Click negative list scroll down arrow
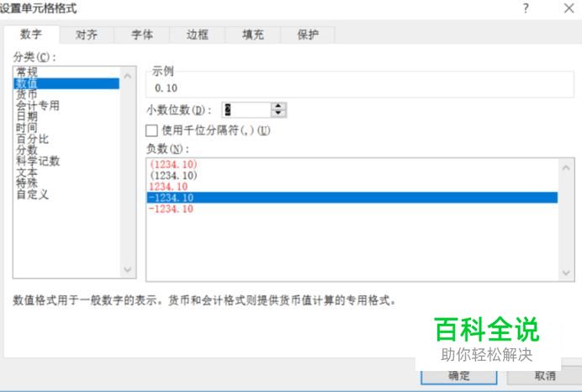 click(566, 273)
